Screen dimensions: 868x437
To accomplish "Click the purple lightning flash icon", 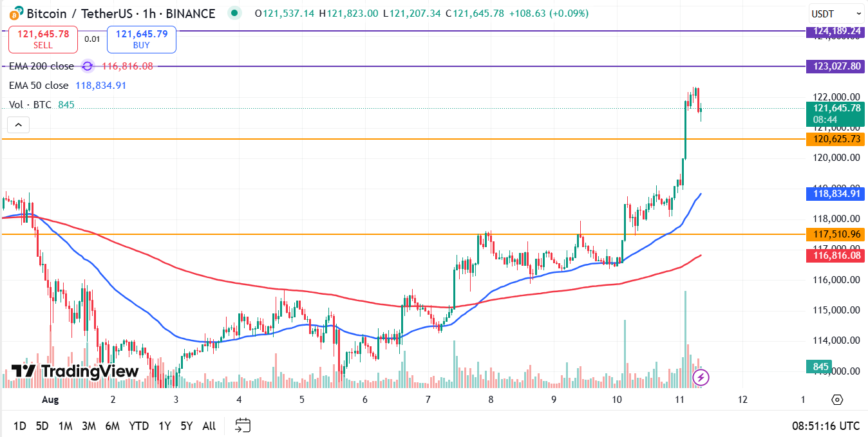I will 701,377.
